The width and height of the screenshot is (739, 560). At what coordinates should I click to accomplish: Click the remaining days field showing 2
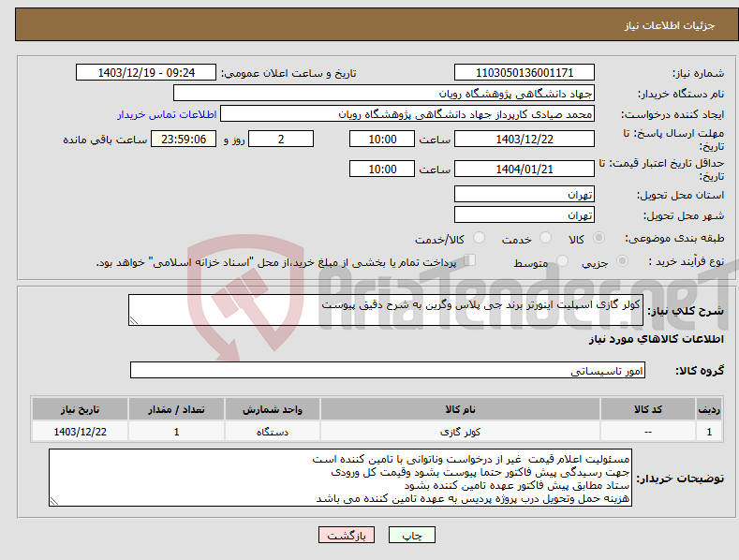pos(281,139)
